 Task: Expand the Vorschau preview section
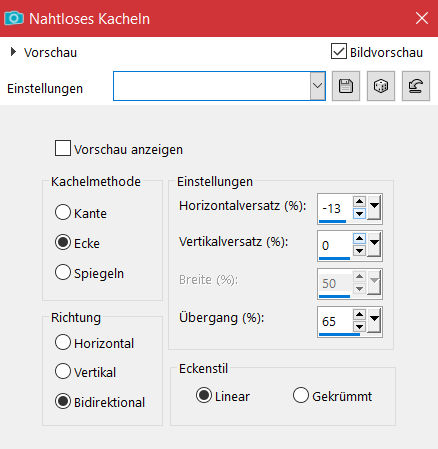point(13,52)
